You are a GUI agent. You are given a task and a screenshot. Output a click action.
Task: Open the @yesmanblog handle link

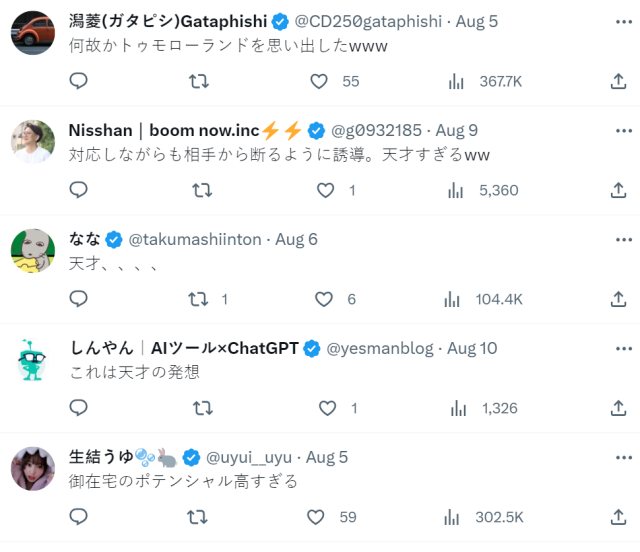pos(380,348)
